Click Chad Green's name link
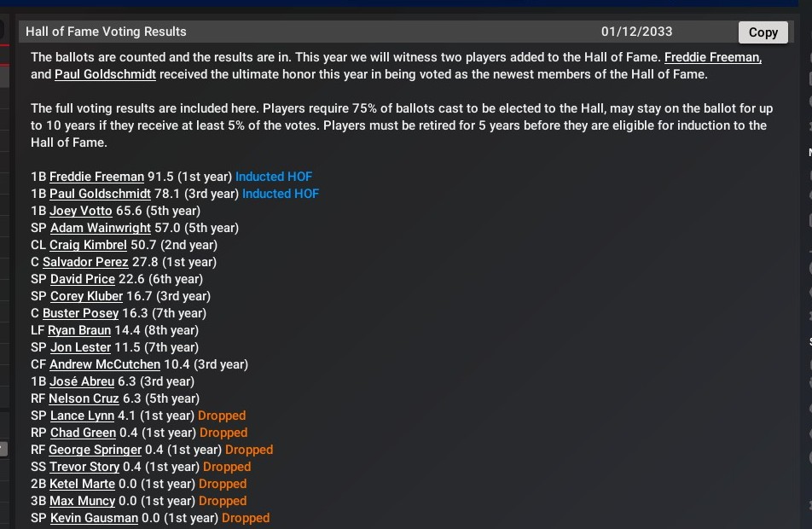The width and height of the screenshot is (812, 529). point(83,433)
